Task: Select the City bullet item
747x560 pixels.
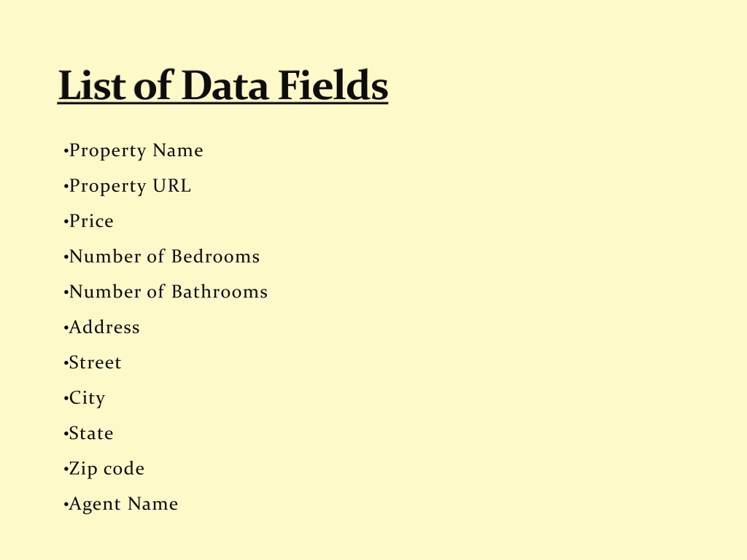Action: click(x=85, y=399)
